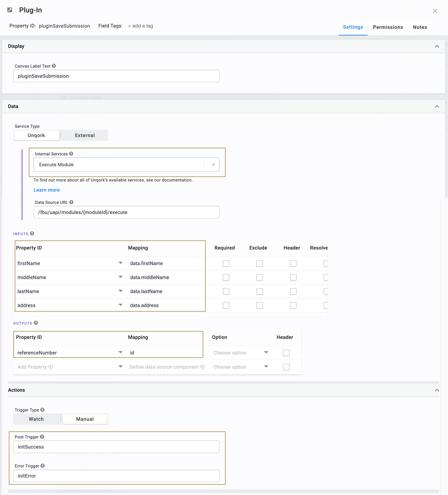Select External service type
The width and height of the screenshot is (448, 495).
(85, 135)
